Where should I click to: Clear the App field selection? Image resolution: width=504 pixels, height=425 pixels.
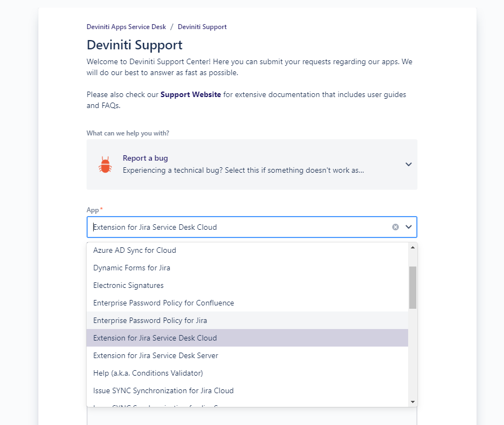click(x=396, y=227)
